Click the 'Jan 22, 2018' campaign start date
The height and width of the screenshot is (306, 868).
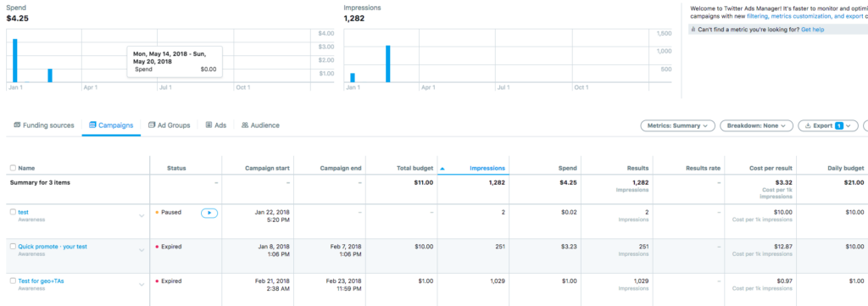tap(272, 212)
